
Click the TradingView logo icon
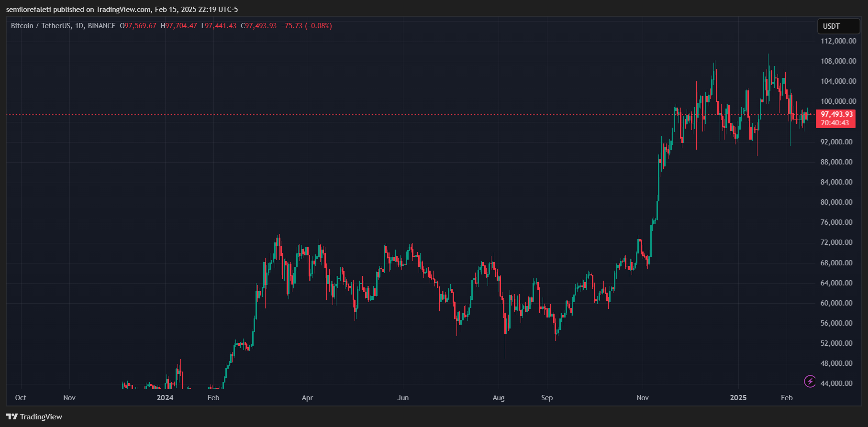[12, 416]
